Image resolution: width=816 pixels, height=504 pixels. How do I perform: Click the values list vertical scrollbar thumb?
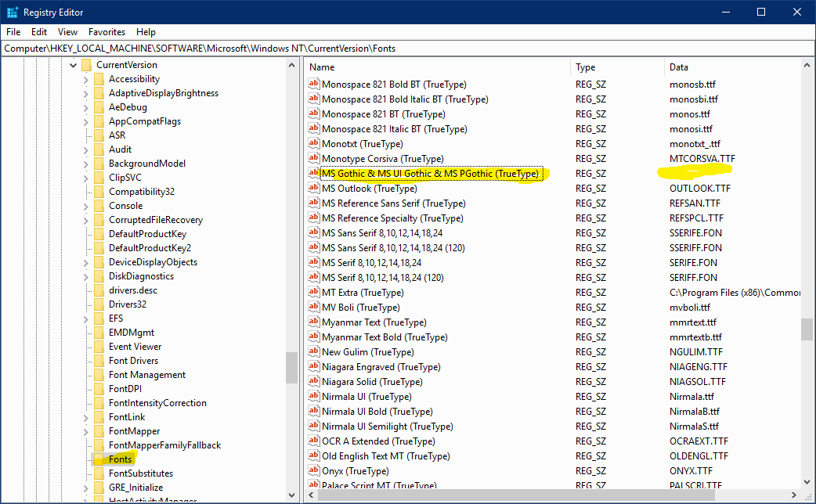807,329
